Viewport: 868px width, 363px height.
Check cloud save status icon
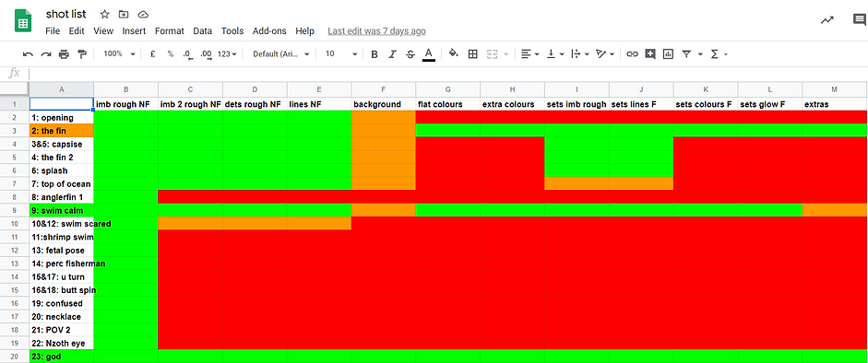(x=143, y=15)
